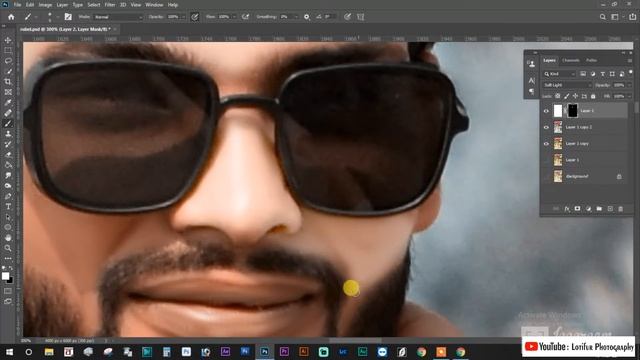This screenshot has height=360, width=640.
Task: Create new adjustment layer icon
Action: [x=588, y=209]
